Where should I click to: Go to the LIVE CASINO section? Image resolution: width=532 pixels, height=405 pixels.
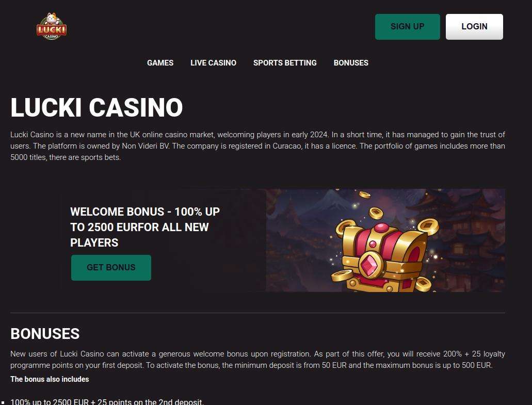click(x=214, y=63)
